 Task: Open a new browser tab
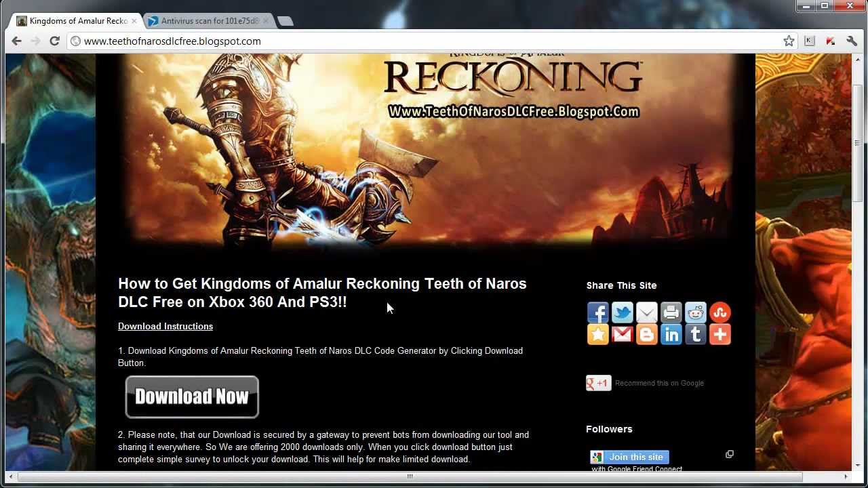(285, 21)
